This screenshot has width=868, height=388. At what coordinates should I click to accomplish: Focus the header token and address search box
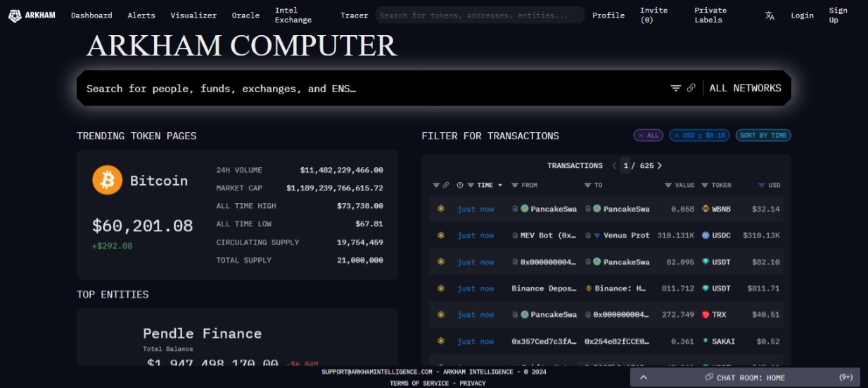click(x=480, y=15)
